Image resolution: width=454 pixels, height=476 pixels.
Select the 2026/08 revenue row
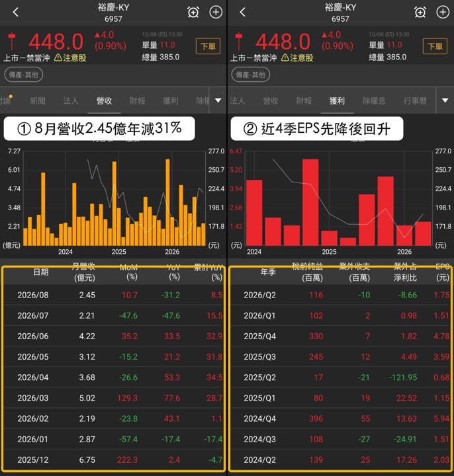click(113, 295)
